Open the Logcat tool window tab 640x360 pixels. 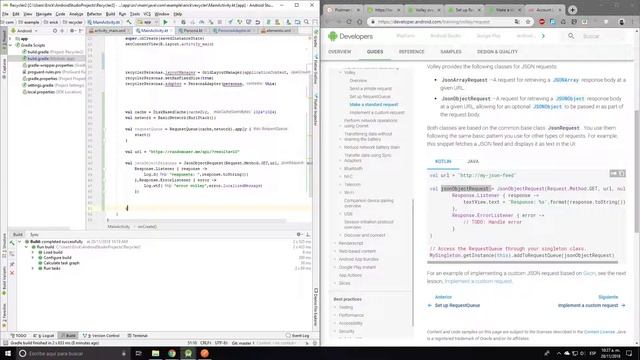click(x=44, y=336)
